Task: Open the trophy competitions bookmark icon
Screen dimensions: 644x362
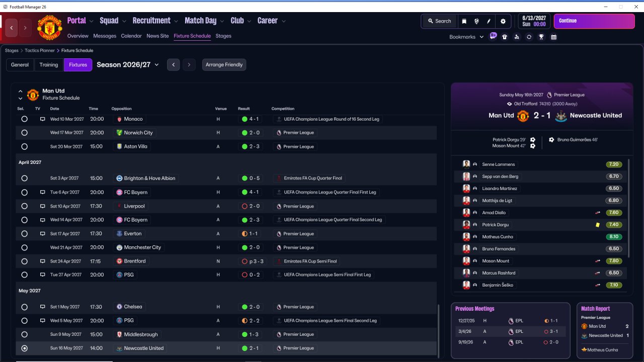Action: point(541,37)
